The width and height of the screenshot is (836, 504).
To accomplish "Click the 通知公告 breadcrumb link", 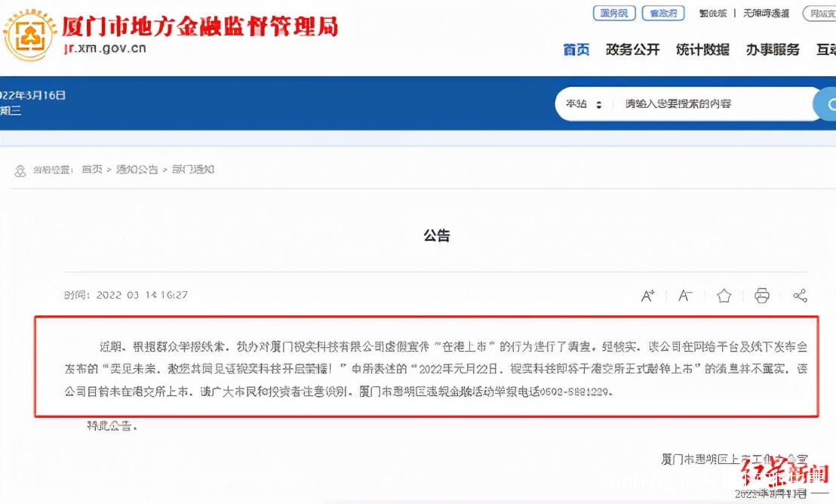I will 137,170.
